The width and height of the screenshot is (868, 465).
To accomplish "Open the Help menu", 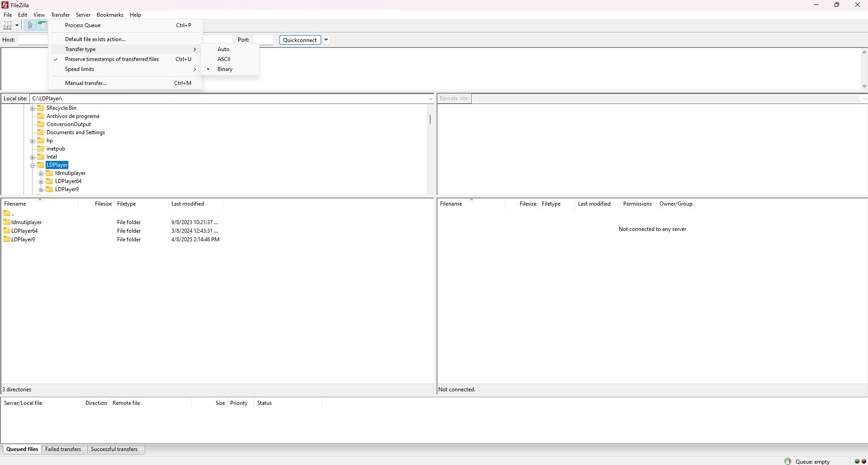I will tap(135, 15).
